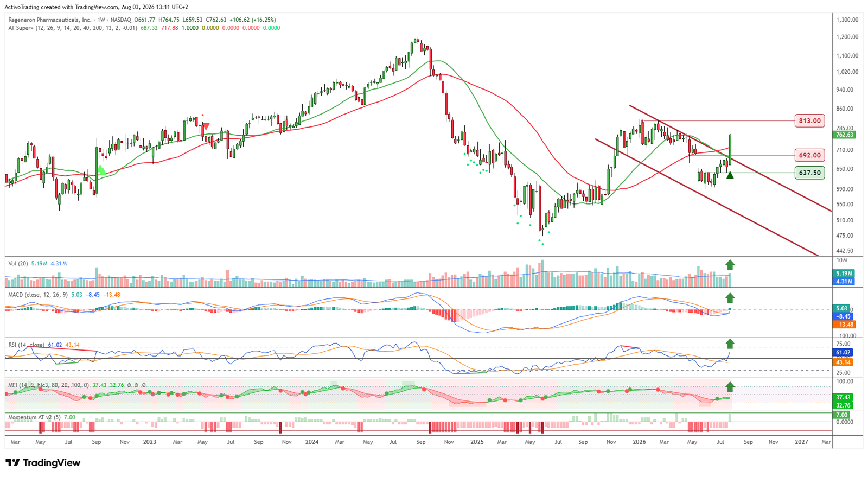Click the 5.03 MACD histogram axis tag
The image size is (868, 477).
(841, 308)
